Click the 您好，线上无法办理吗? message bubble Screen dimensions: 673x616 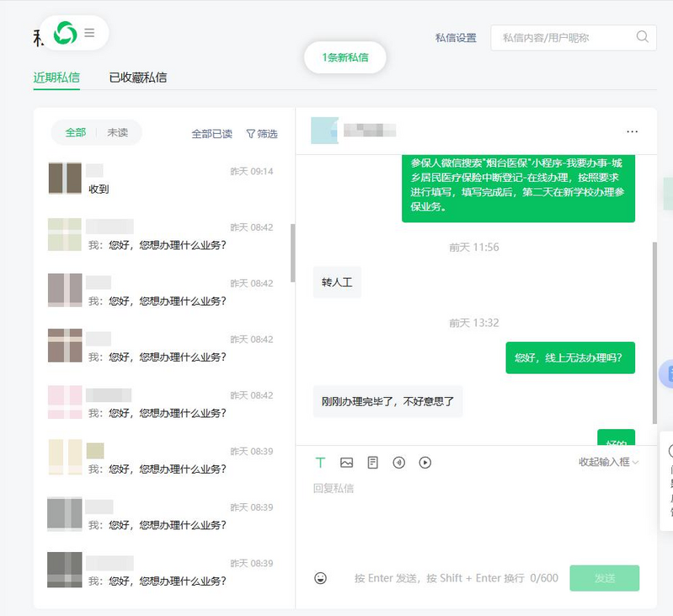click(570, 358)
